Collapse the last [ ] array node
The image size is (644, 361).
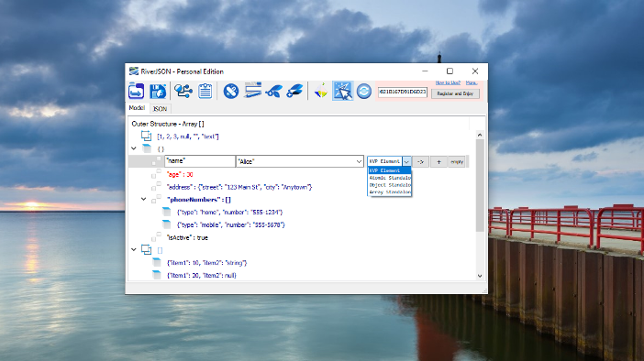(134, 249)
